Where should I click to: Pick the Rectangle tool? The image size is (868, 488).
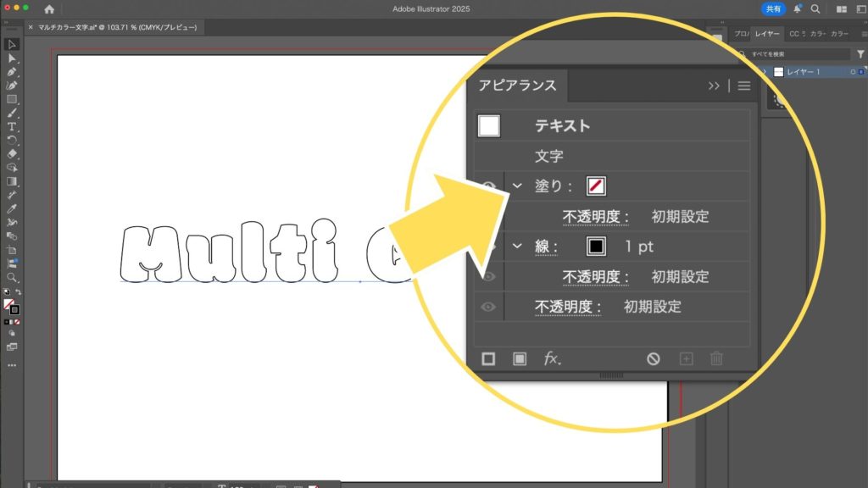(12, 99)
